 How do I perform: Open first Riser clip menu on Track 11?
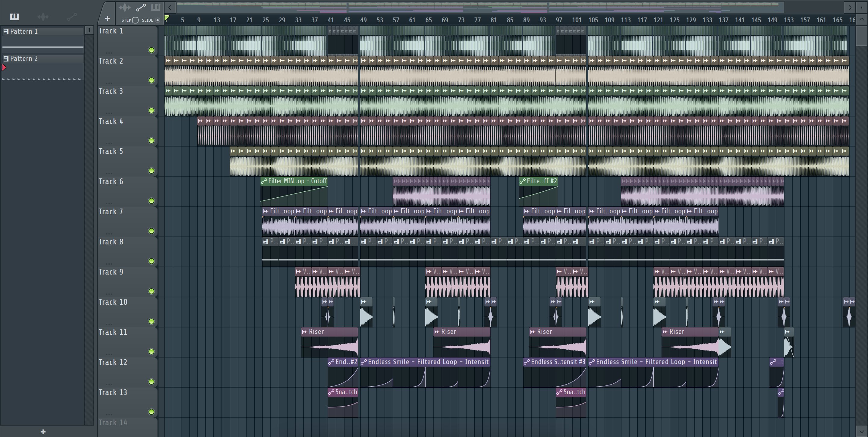(305, 332)
